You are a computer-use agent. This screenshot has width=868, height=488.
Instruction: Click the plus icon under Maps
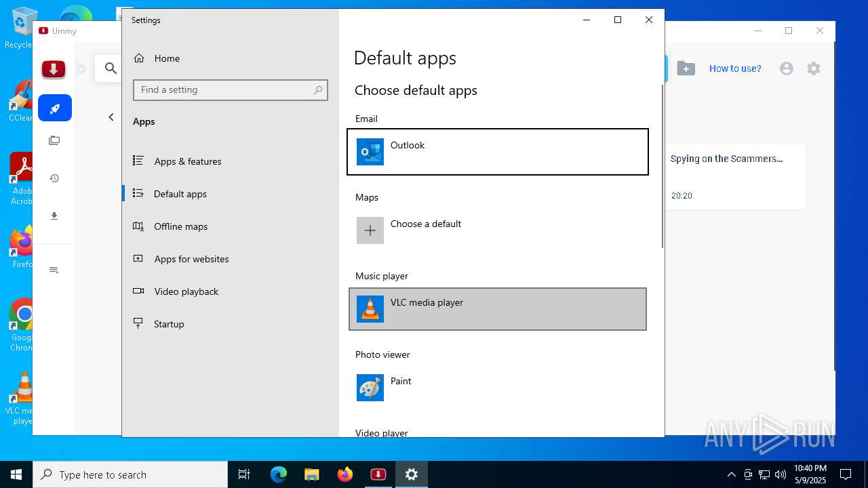click(x=370, y=230)
